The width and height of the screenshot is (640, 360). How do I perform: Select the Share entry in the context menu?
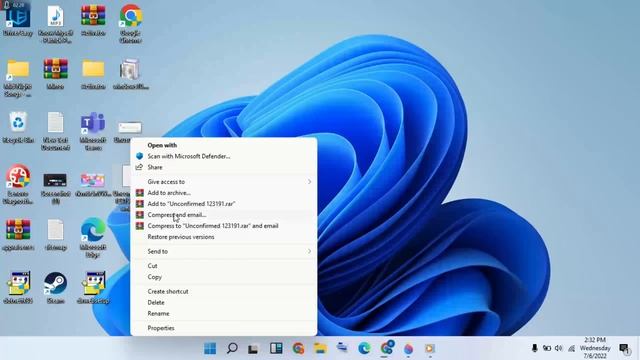click(x=155, y=167)
